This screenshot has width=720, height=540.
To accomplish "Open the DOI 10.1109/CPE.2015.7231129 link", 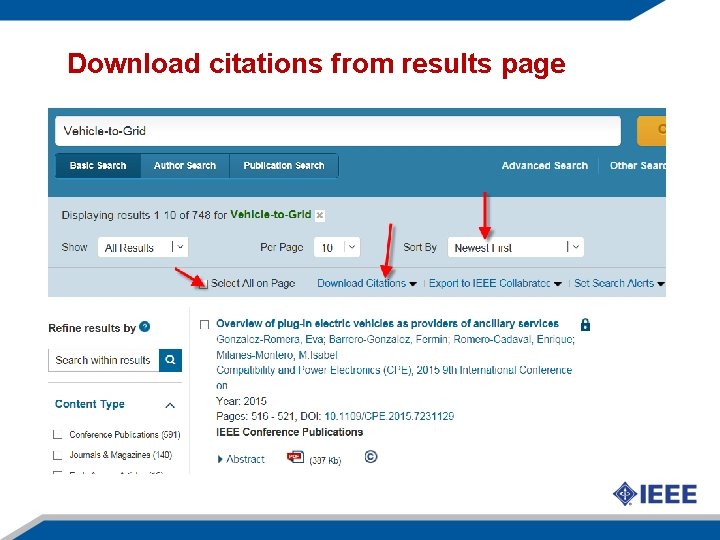I will point(389,416).
